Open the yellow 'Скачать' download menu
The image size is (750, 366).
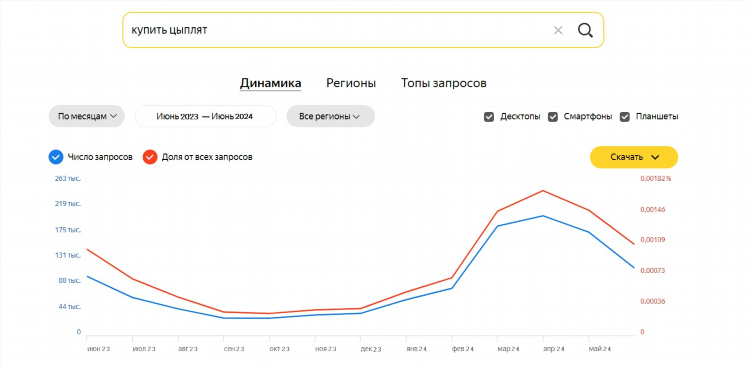click(x=634, y=157)
